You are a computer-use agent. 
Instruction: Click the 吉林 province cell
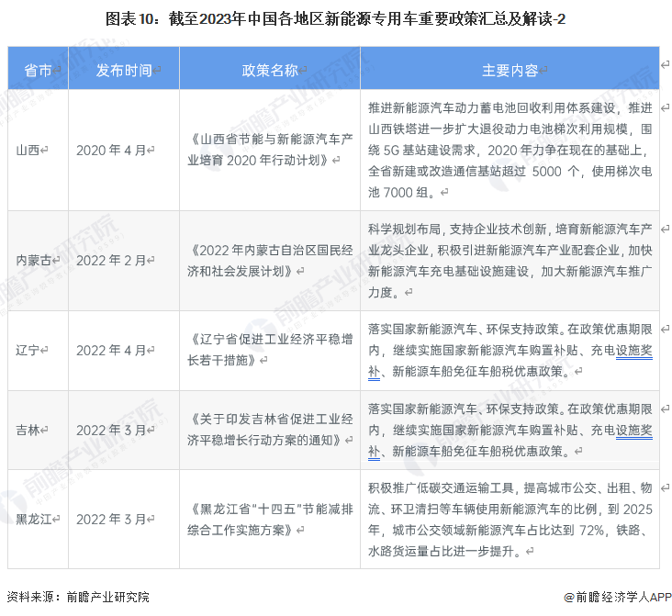28,430
